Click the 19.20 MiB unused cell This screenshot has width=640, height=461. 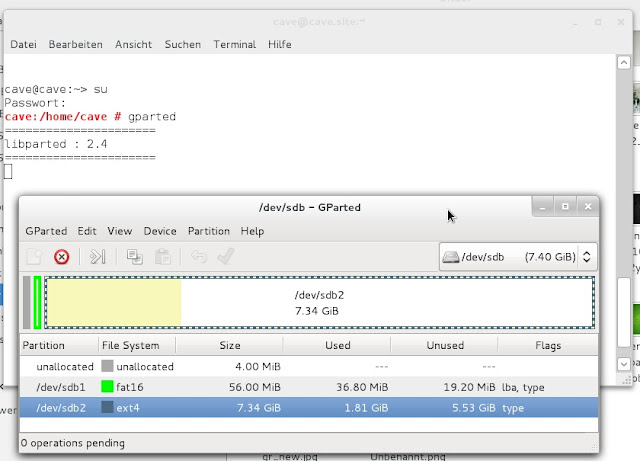point(469,387)
